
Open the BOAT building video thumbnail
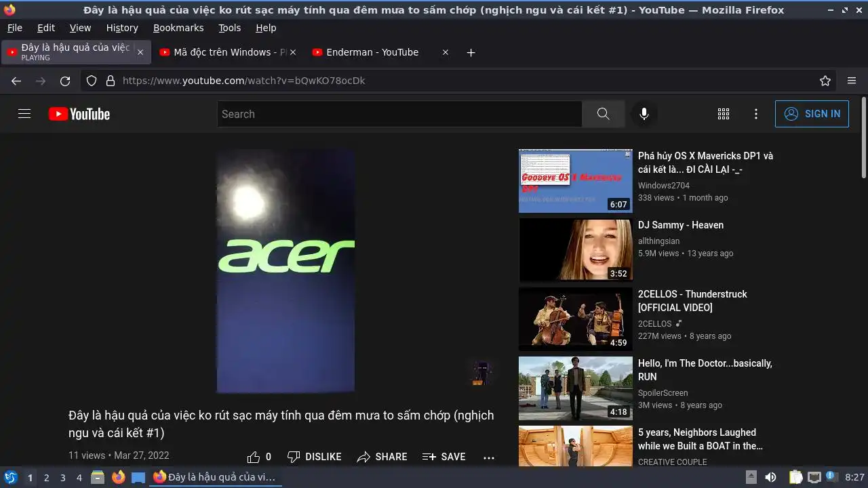[x=576, y=446]
